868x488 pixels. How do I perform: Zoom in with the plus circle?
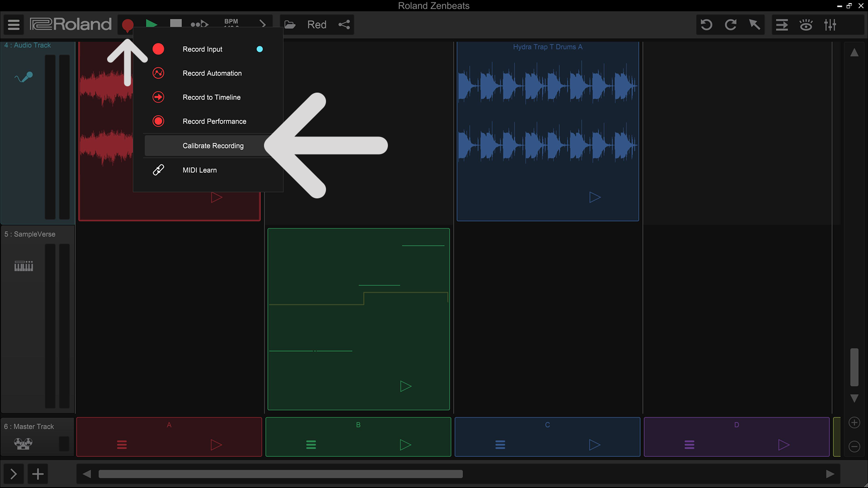[x=854, y=422]
